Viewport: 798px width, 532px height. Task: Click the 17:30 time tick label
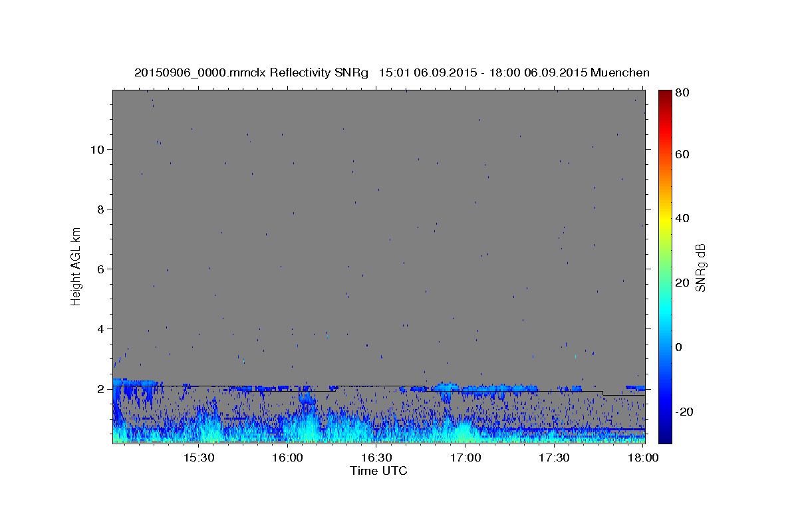[x=554, y=458]
